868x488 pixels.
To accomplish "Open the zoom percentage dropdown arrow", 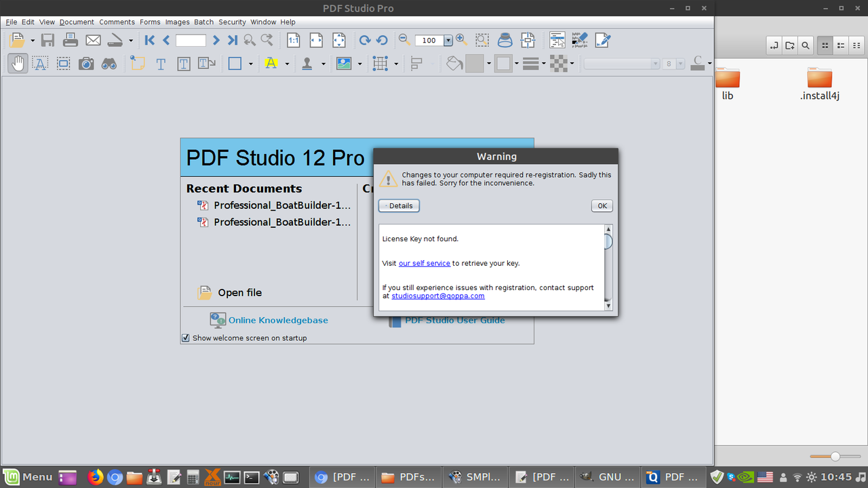I will [448, 41].
